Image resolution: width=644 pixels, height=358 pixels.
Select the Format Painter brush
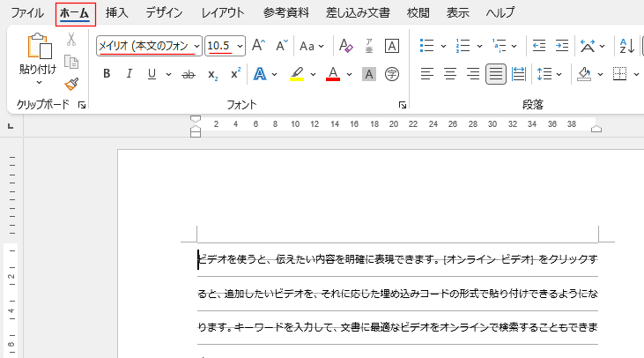71,84
